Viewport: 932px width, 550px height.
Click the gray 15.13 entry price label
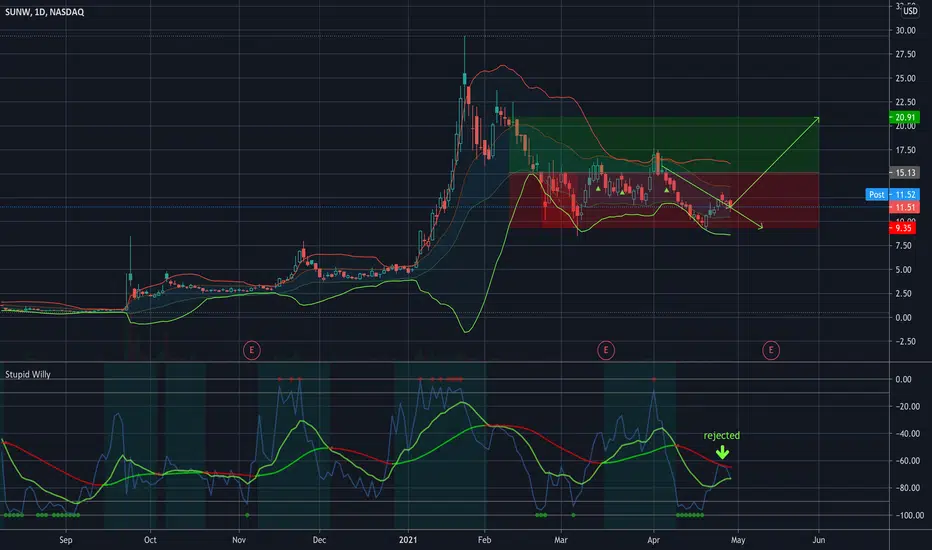pyautogui.click(x=904, y=172)
